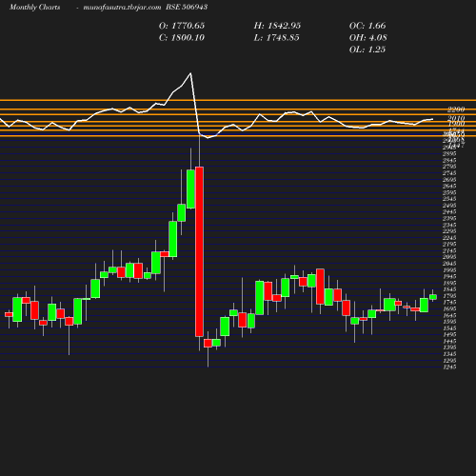Click the 2545 price axis label
This screenshot has height=476, width=476.
(449, 199)
